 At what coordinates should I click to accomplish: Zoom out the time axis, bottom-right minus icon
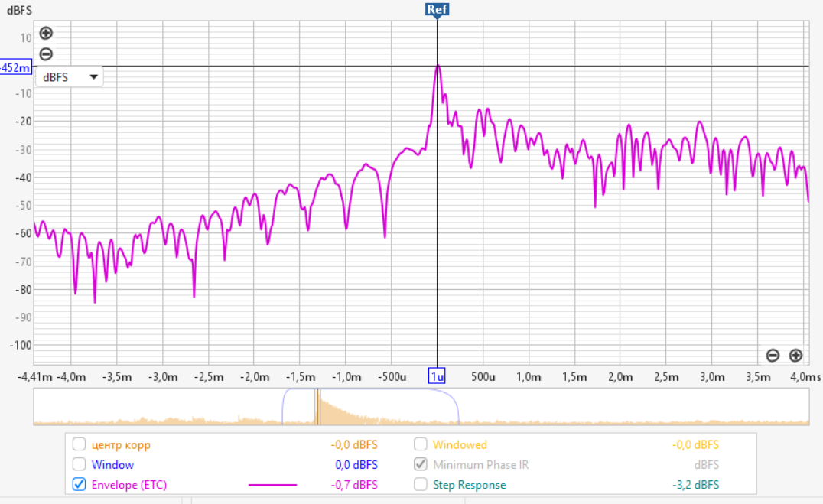point(773,355)
